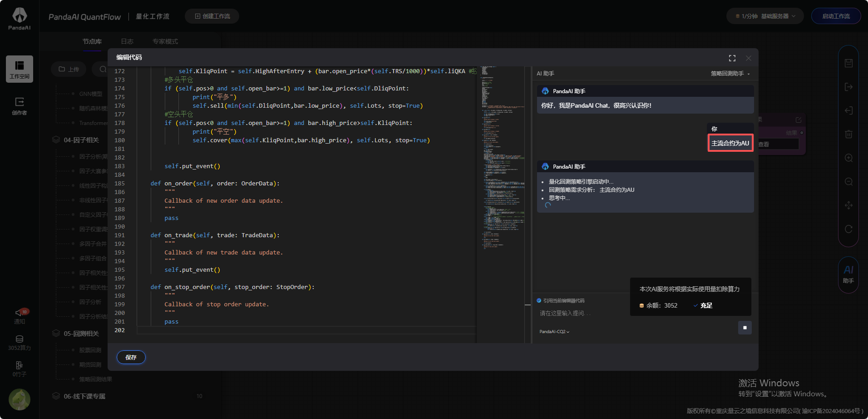Open the PandaAI-CQ2 model dropdown

[x=554, y=332]
